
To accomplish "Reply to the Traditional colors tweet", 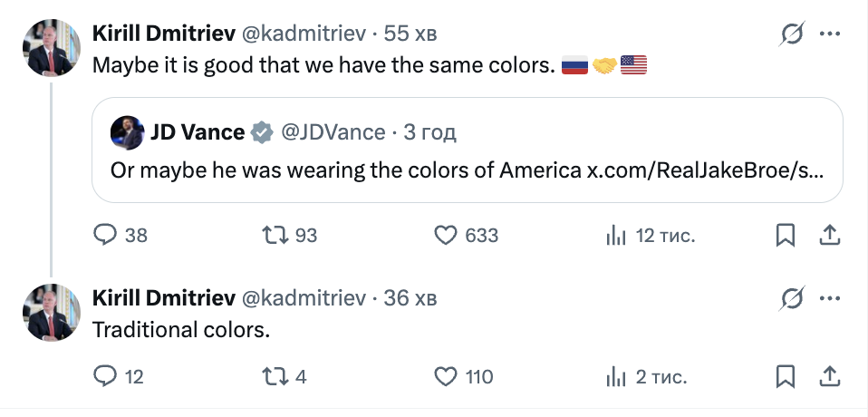I will (107, 375).
